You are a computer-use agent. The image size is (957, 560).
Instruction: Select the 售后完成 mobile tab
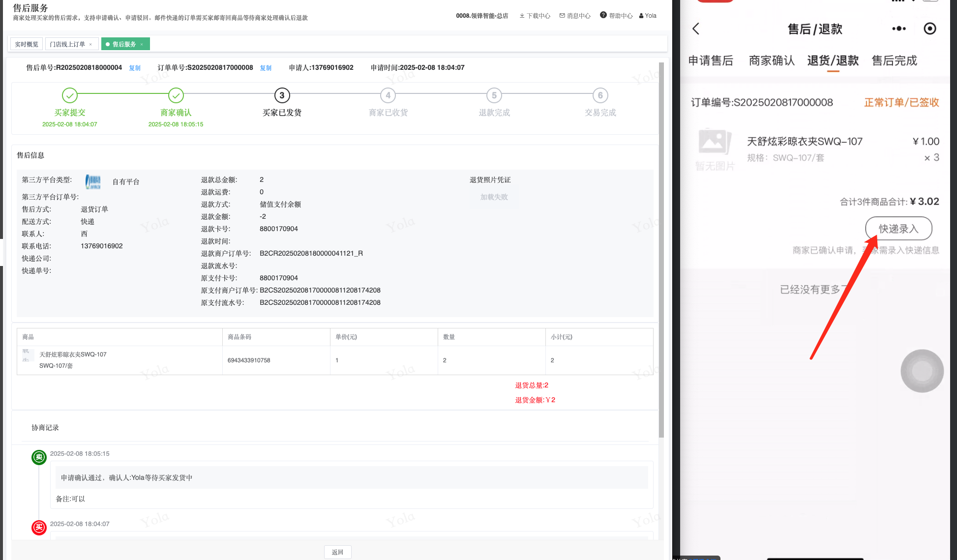click(894, 60)
